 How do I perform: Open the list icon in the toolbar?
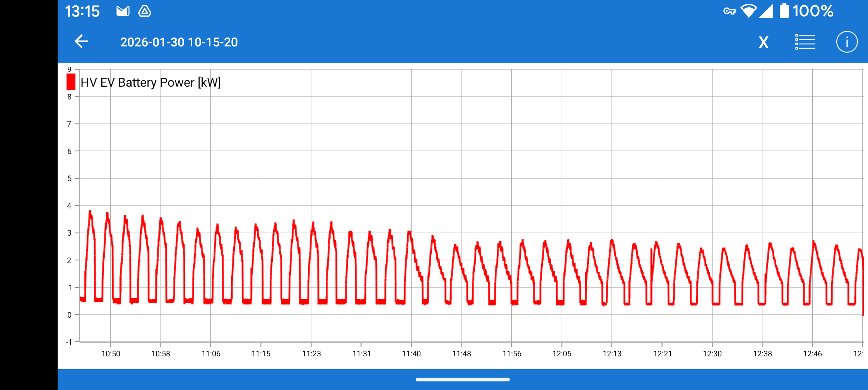[805, 42]
